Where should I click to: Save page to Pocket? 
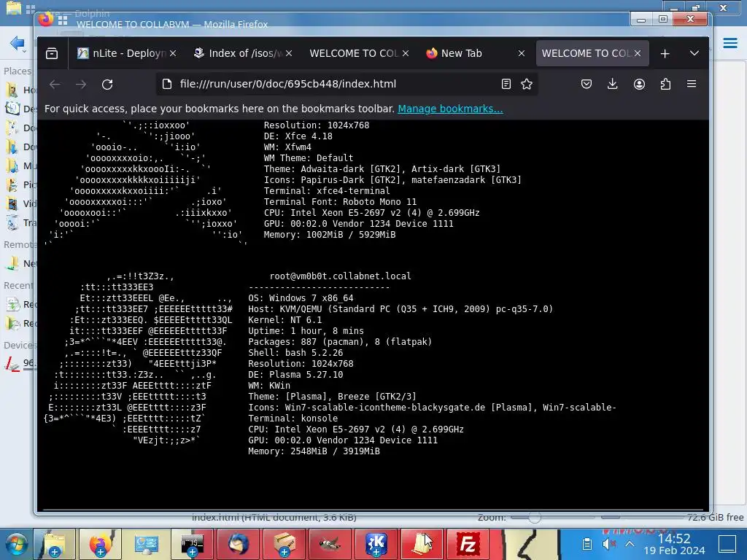[x=587, y=85]
